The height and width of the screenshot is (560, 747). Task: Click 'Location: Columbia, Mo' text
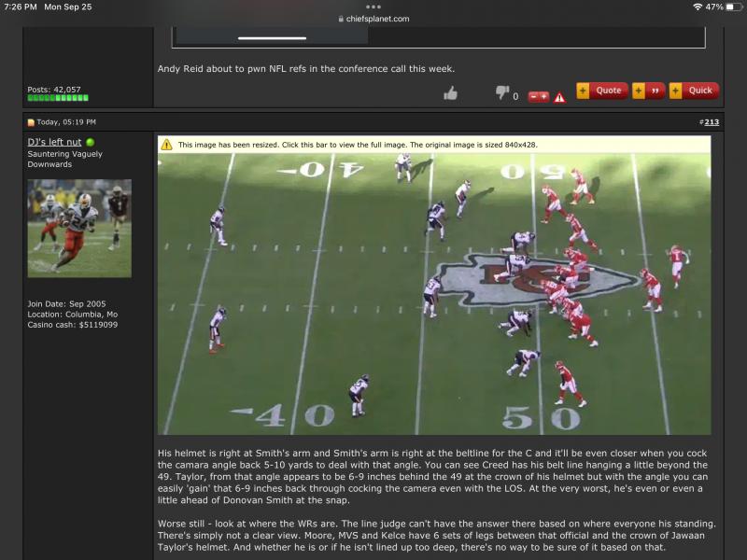tap(73, 315)
